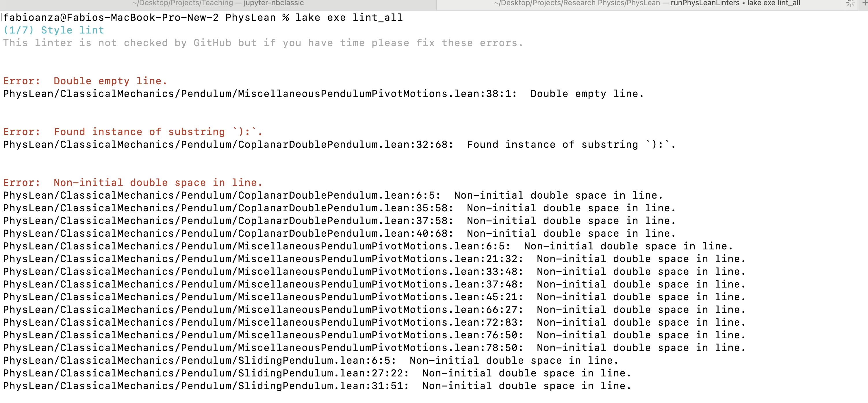This screenshot has height=403, width=868.
Task: Select the runPhysLeanLinters lake exe lint_all tab
Action: click(647, 3)
